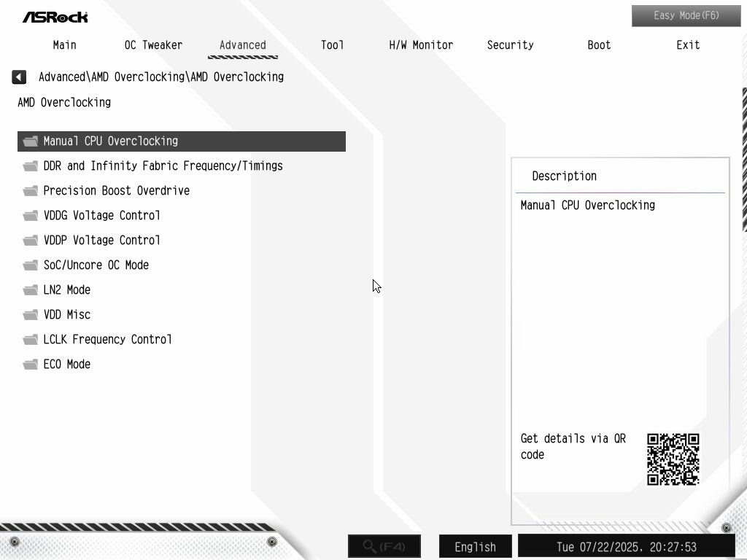This screenshot has width=747, height=560.
Task: Open Manual CPU Overclocking submenu
Action: pyautogui.click(x=182, y=141)
